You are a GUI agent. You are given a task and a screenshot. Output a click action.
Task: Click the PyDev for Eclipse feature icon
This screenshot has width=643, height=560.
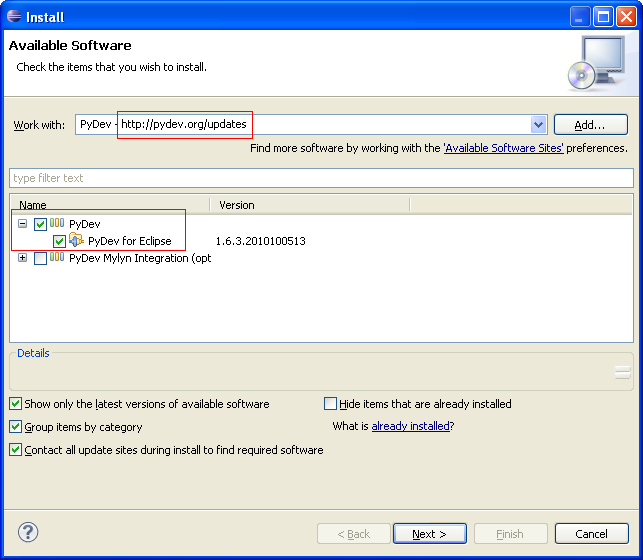pos(76,240)
